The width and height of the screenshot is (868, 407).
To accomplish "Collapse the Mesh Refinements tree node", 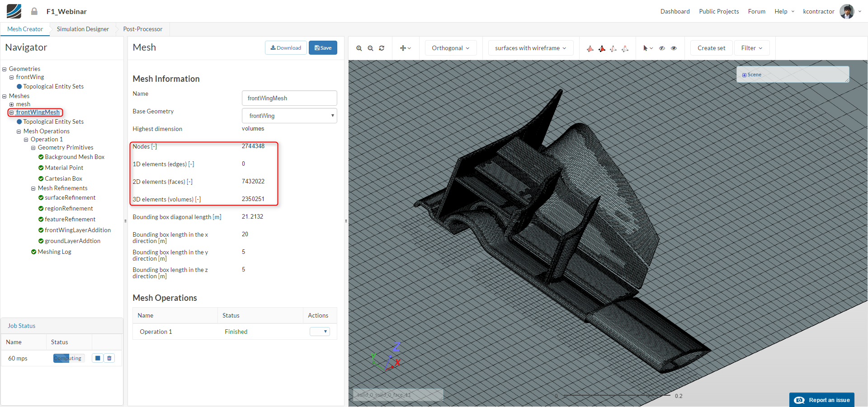I will click(x=33, y=188).
